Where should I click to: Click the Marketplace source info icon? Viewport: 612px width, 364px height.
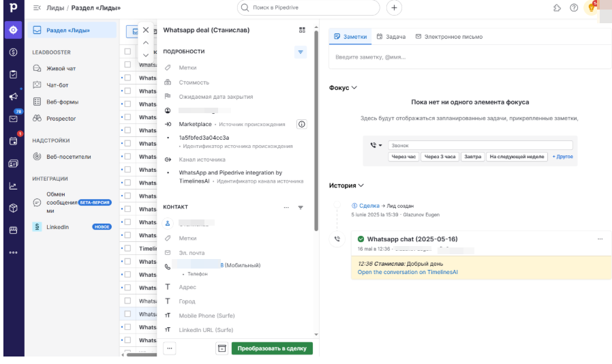tap(301, 124)
